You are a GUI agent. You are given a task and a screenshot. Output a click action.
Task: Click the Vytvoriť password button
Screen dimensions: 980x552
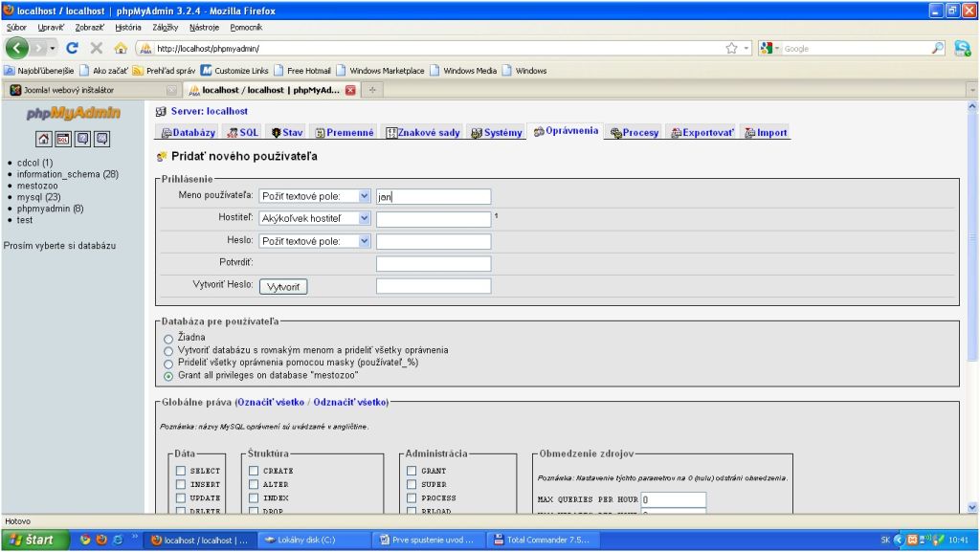[x=283, y=287]
